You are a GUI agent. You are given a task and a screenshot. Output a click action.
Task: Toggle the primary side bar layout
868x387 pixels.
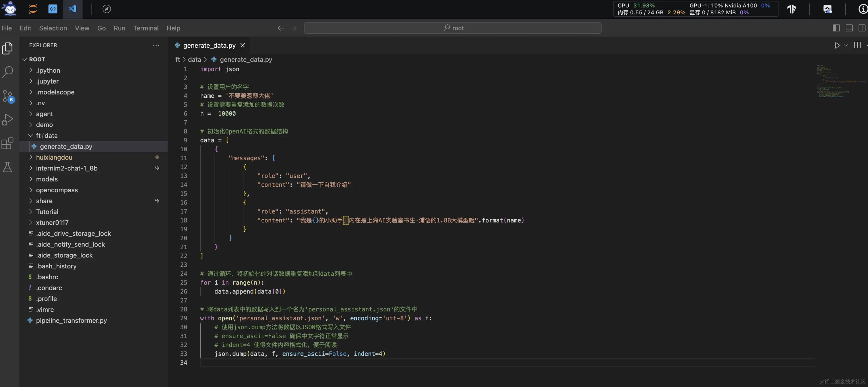point(836,28)
